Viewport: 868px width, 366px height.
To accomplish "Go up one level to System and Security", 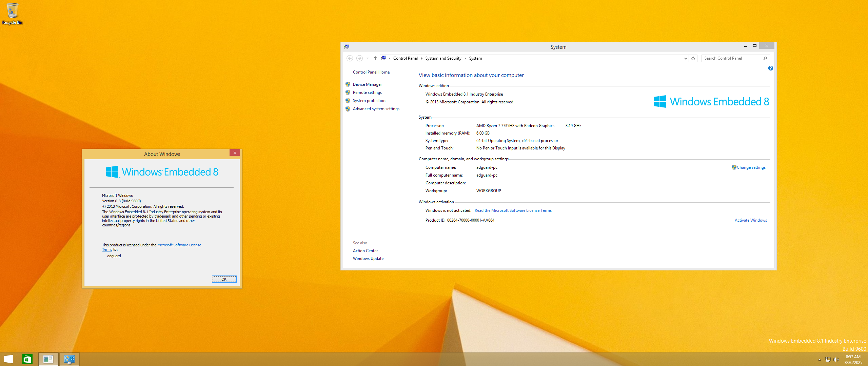I will [375, 58].
